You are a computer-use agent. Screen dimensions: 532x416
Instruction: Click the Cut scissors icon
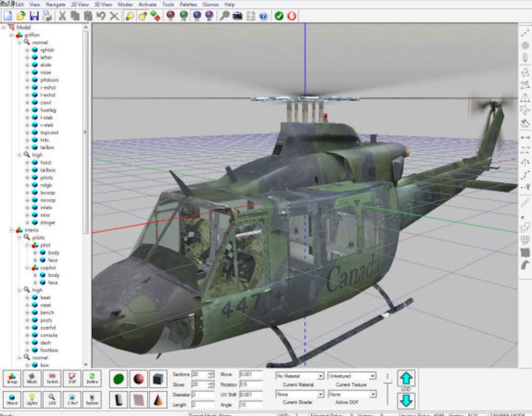click(62, 16)
